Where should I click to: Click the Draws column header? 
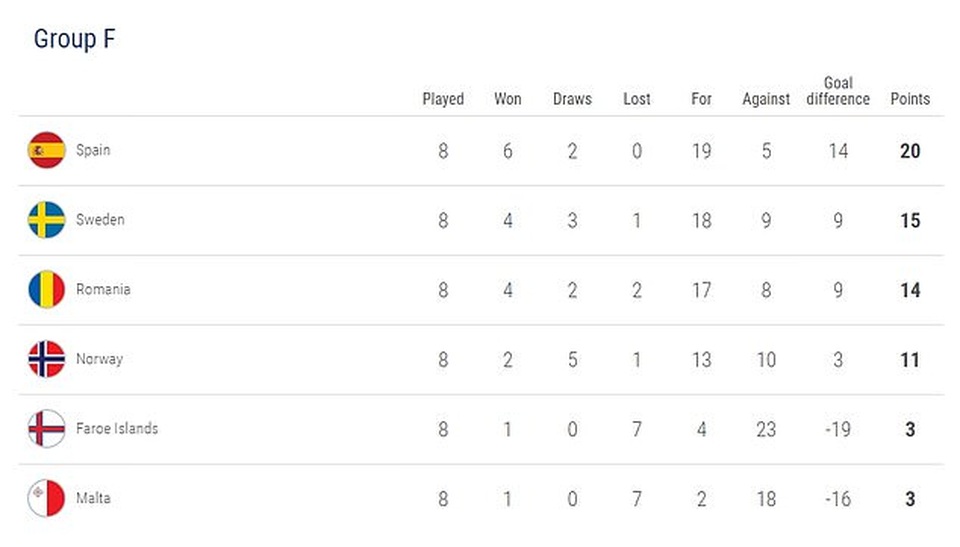coord(572,99)
